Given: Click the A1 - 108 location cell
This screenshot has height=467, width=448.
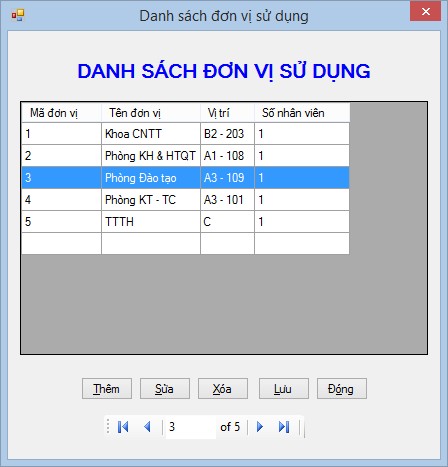Looking at the screenshot, I should pos(227,156).
